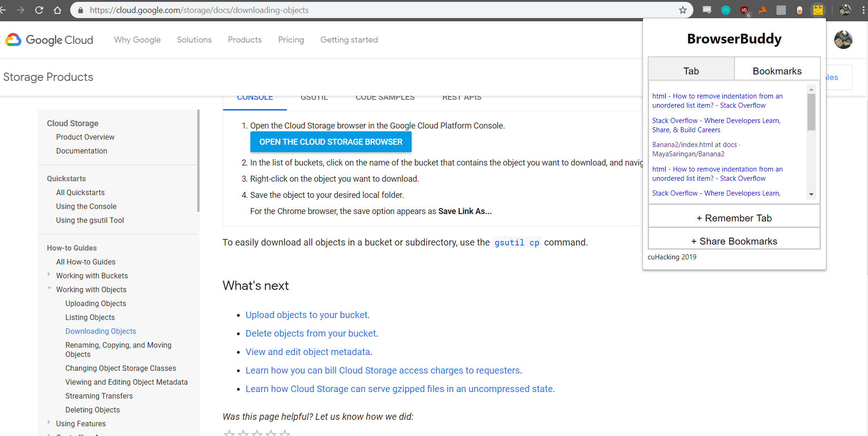Viewport: 868px width, 436px height.
Task: Open 'Delete objects from your bucket' link
Action: pyautogui.click(x=311, y=333)
